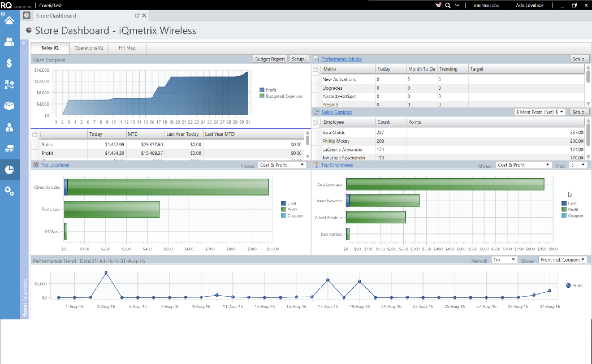Viewport: 592px width, 364px height.
Task: Click the Budgeted Expenses legend color swatch
Action: click(262, 96)
